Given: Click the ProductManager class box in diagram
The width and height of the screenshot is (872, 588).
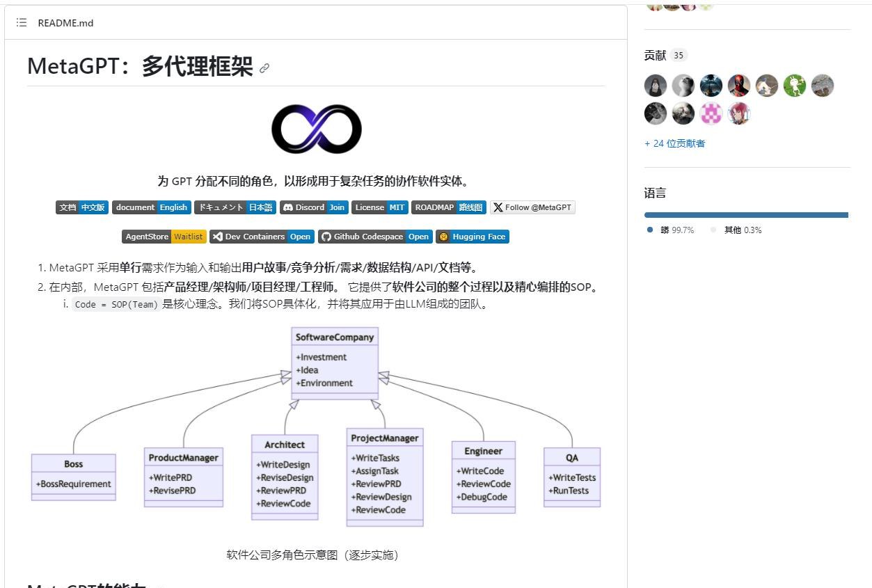Looking at the screenshot, I should pos(184,477).
